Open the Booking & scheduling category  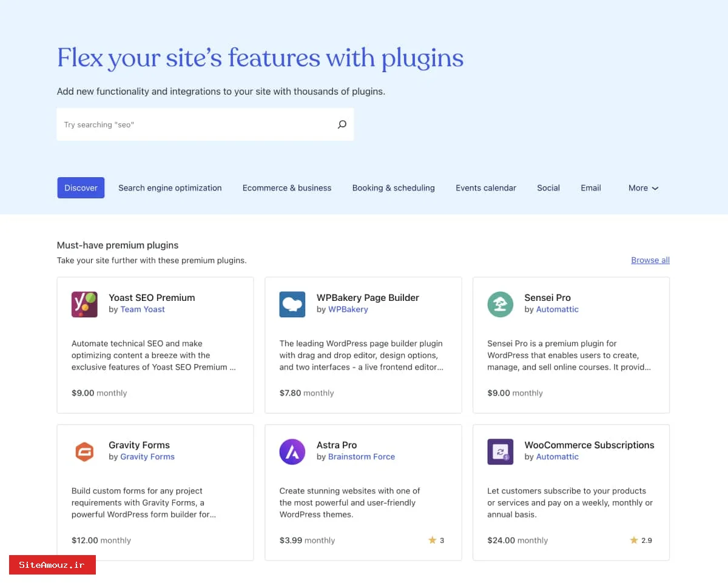[393, 188]
